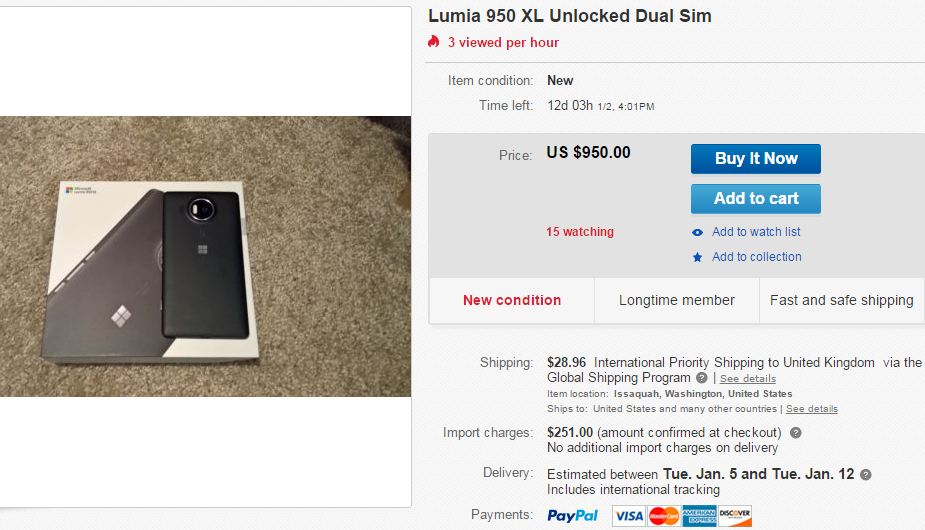Click help icon after estimated delivery dates
The height and width of the screenshot is (530, 925).
point(866,474)
